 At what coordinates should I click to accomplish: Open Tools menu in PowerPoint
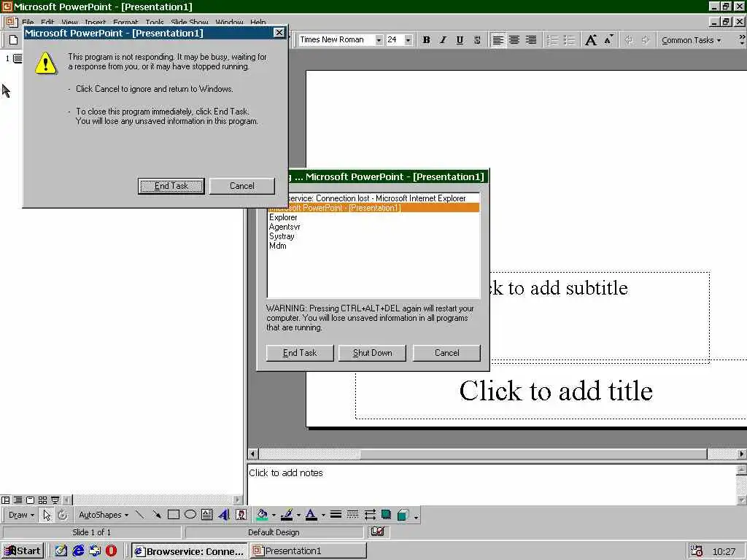point(155,22)
